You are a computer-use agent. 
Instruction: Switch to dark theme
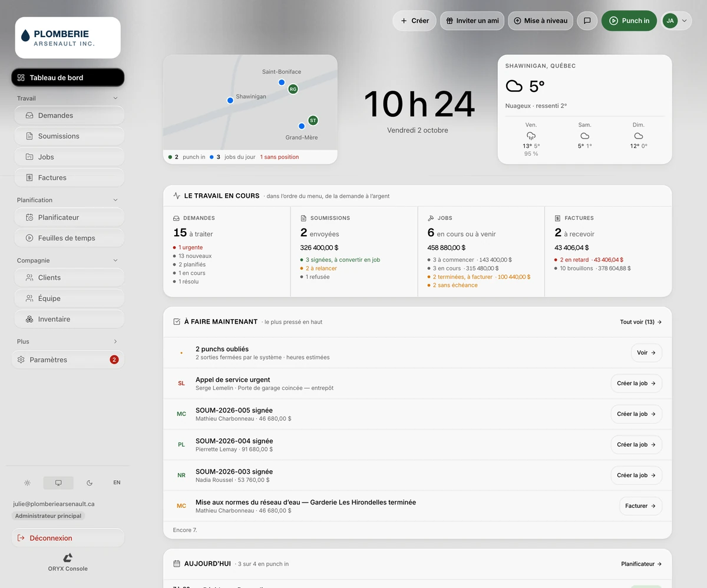[x=90, y=483]
